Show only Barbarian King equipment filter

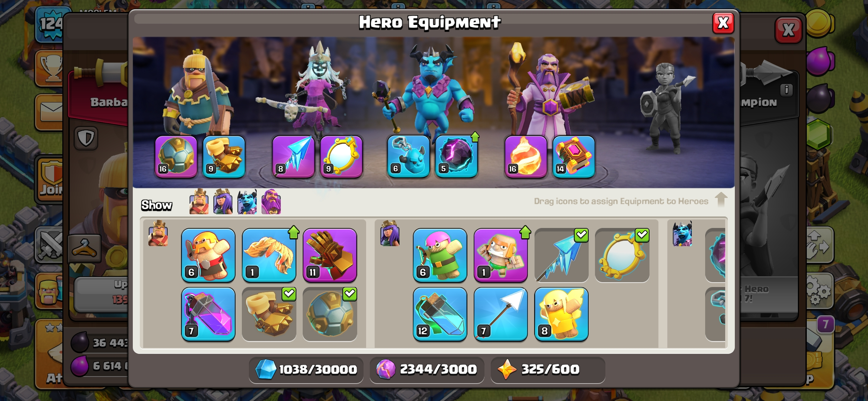tap(199, 202)
